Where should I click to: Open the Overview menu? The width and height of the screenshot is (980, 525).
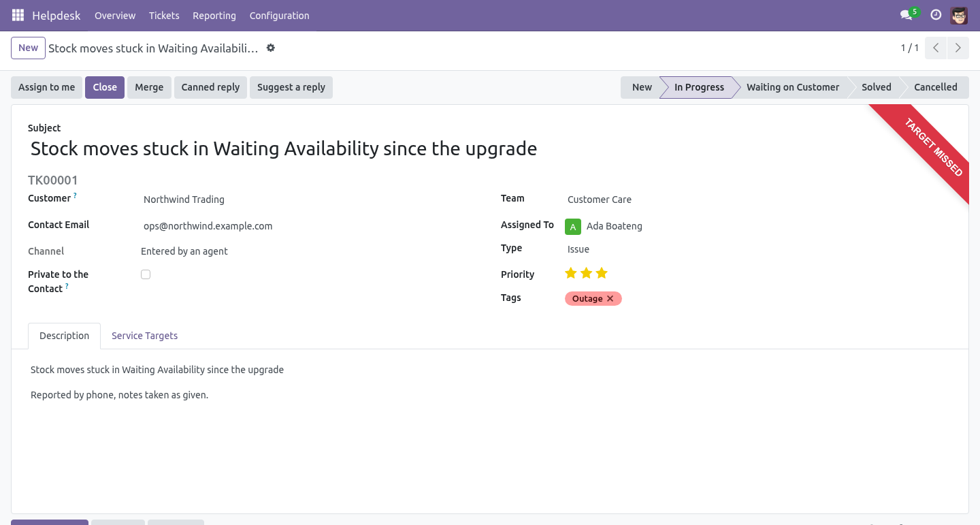115,16
